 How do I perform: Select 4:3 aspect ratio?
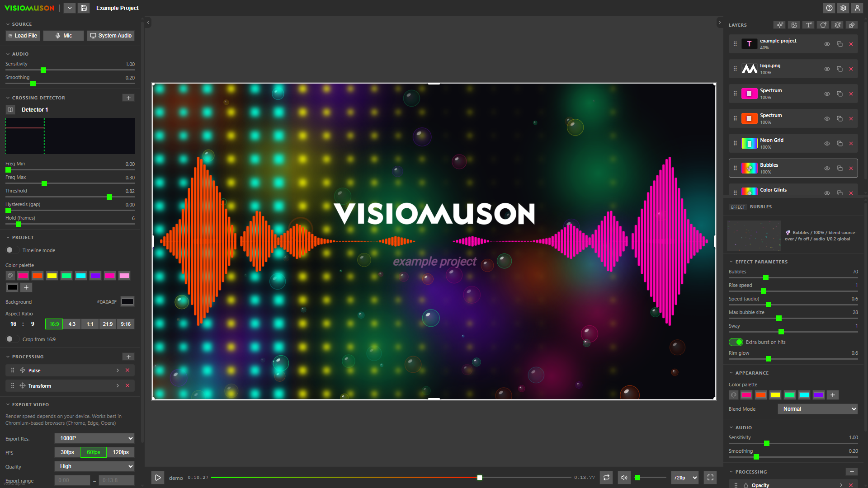72,324
